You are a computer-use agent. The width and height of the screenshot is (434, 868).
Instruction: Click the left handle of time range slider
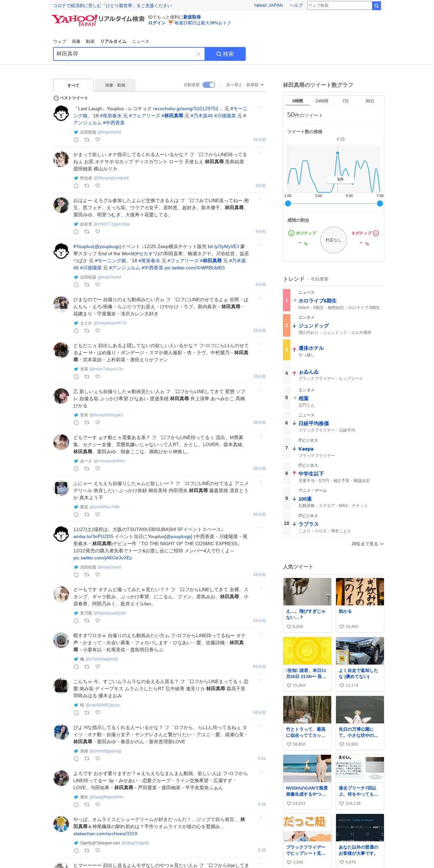288,203
